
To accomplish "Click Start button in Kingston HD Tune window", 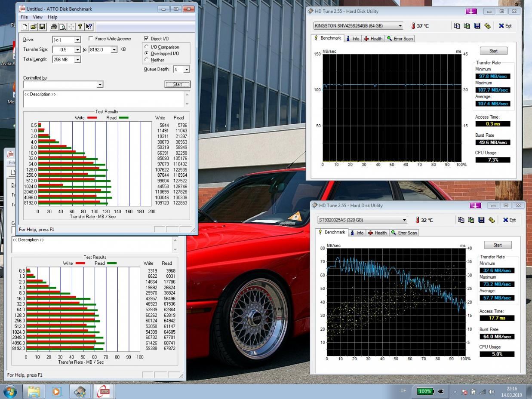I will tap(493, 51).
